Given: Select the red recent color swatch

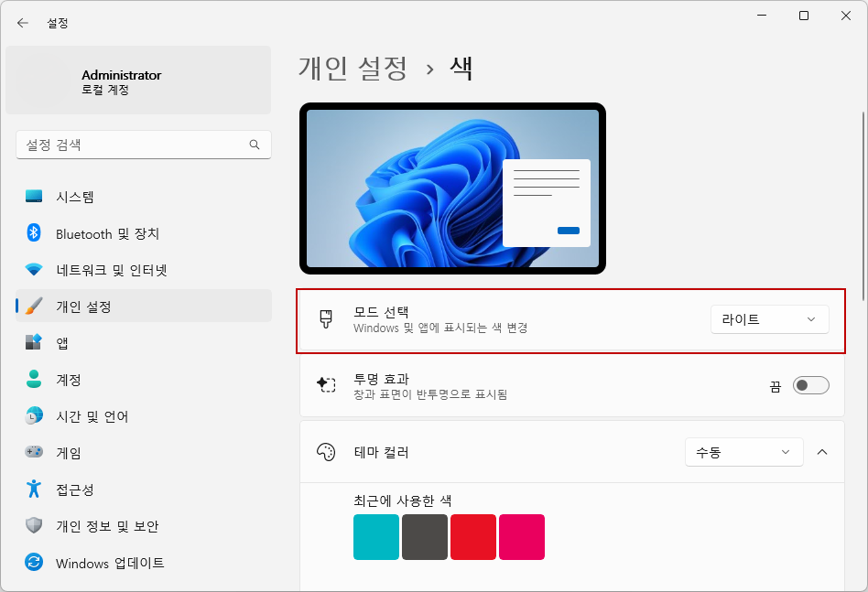Looking at the screenshot, I should coord(473,537).
